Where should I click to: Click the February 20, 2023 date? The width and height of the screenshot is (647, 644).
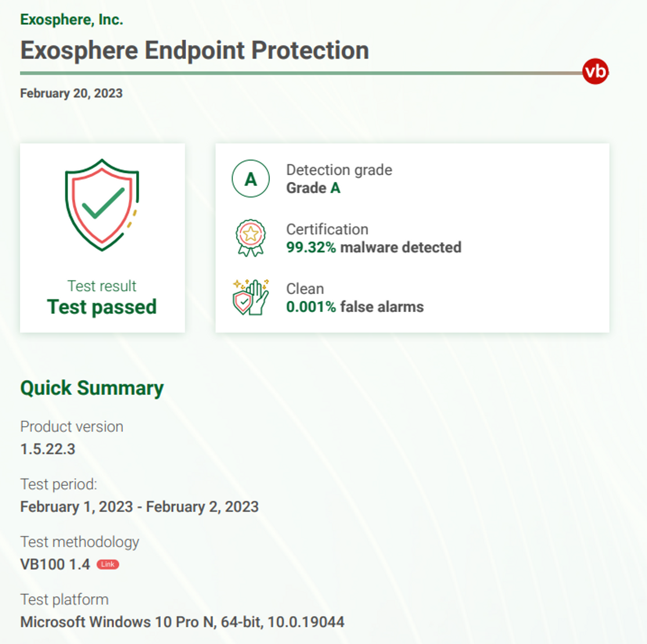(x=71, y=93)
